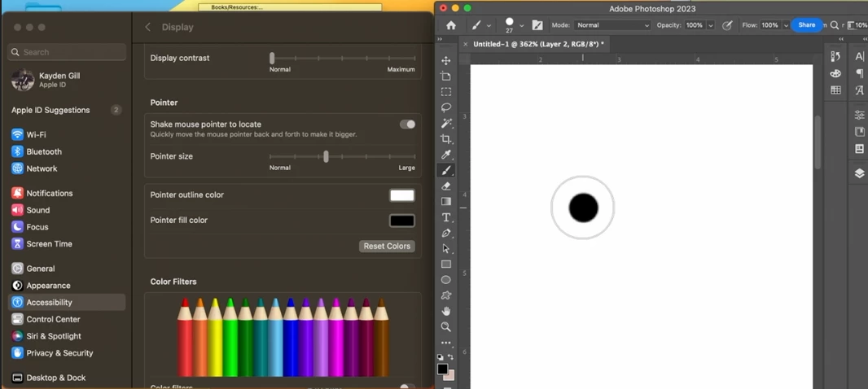Screen dimensions: 868x389
Task: Open the Edit Toolbar three-dots menu
Action: (445, 343)
